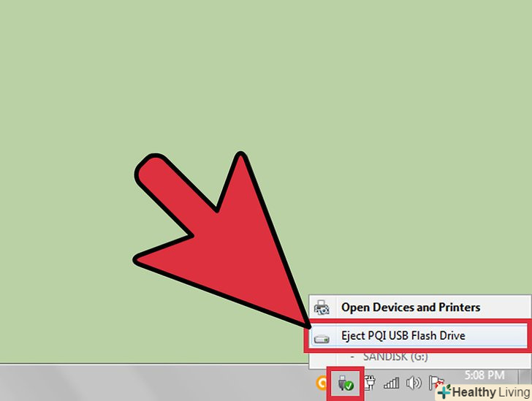The width and height of the screenshot is (532, 401).
Task: Open the Action Center flag icon
Action: pos(435,383)
